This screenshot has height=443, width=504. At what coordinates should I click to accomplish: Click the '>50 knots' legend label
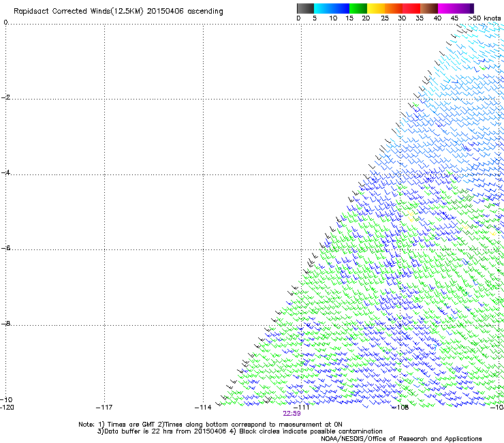(x=484, y=18)
